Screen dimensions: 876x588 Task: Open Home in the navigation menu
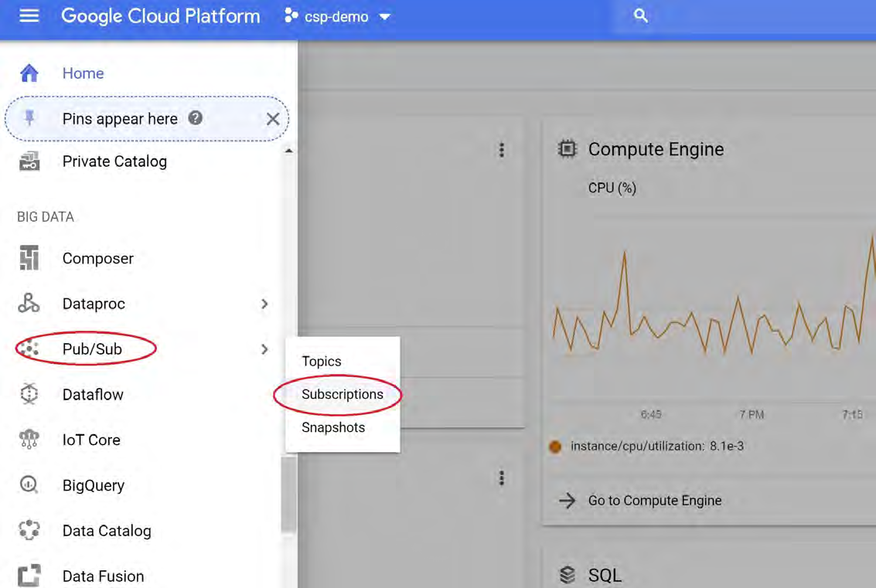pos(84,73)
